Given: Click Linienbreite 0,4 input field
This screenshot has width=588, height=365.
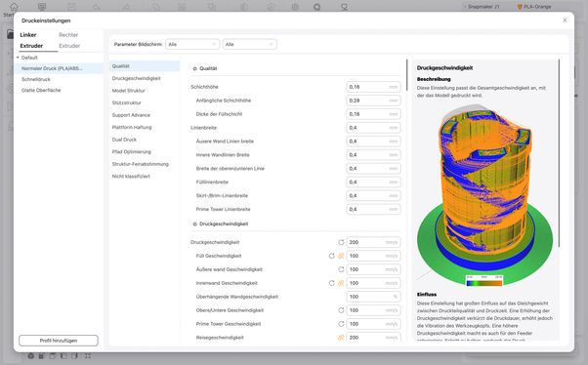Looking at the screenshot, I should pos(373,128).
